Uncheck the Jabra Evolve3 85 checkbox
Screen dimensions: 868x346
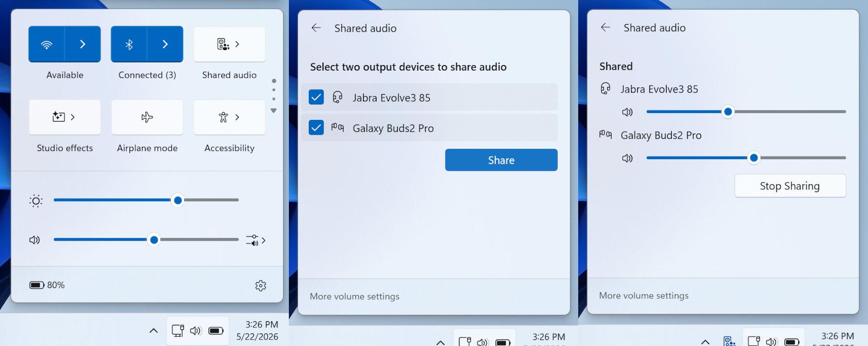tap(316, 97)
